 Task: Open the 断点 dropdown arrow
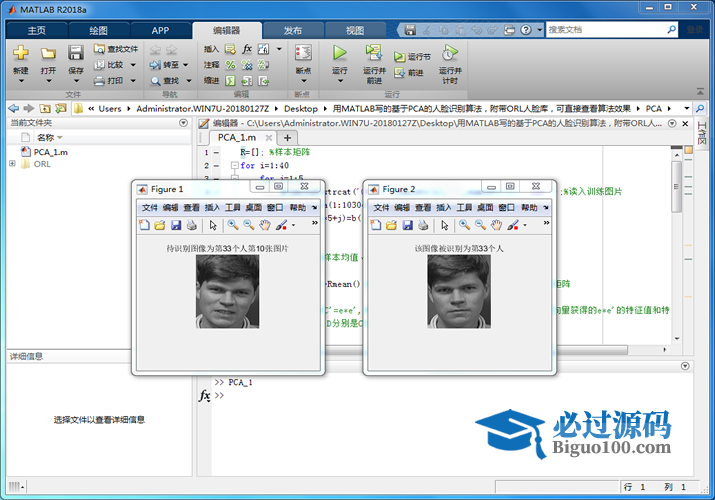coord(303,81)
